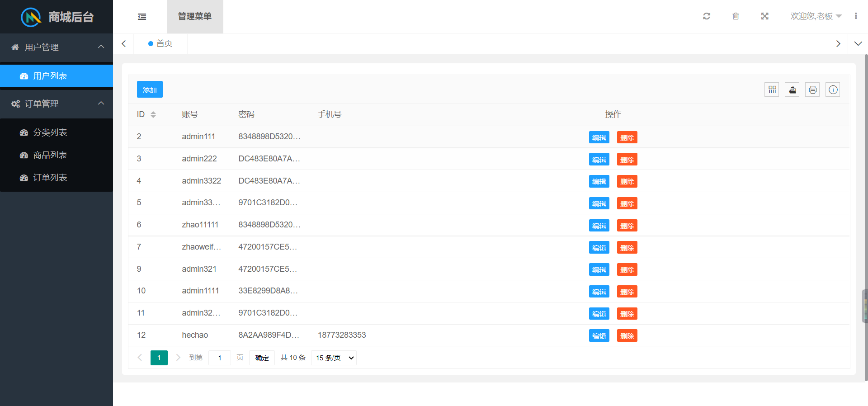The image size is (868, 406).
Task: Open the table info icon
Action: click(833, 90)
